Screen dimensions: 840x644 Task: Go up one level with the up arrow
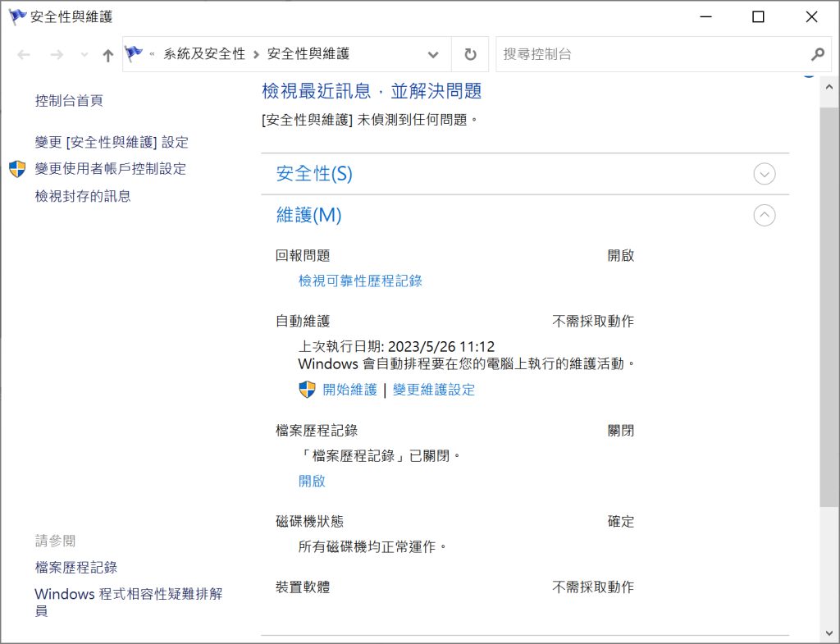(107, 55)
